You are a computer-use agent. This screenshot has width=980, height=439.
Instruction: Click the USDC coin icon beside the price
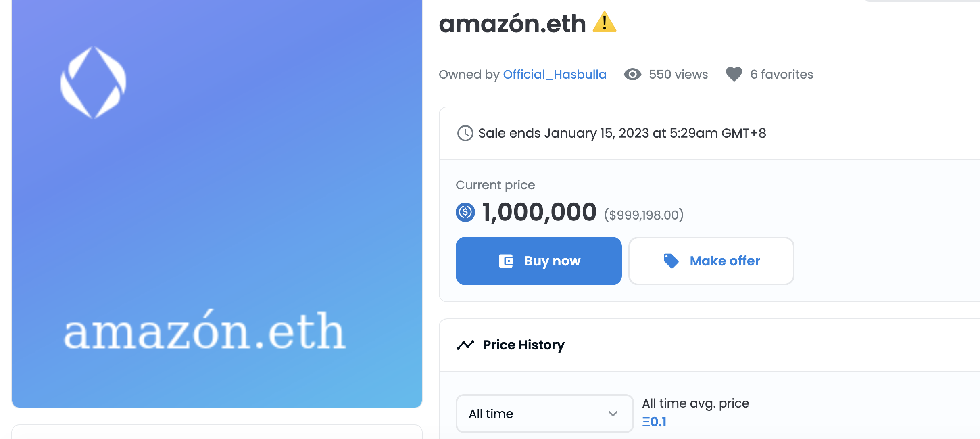tap(465, 212)
